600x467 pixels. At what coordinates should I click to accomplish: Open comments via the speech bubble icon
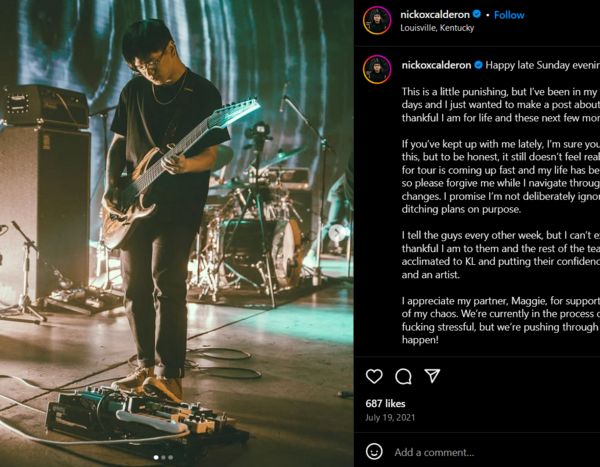403,376
